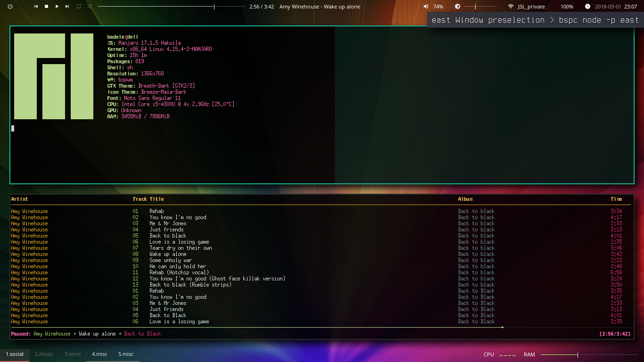The width and height of the screenshot is (644, 362).
Task: Click the clock icon in the top bar
Action: (x=587, y=7)
